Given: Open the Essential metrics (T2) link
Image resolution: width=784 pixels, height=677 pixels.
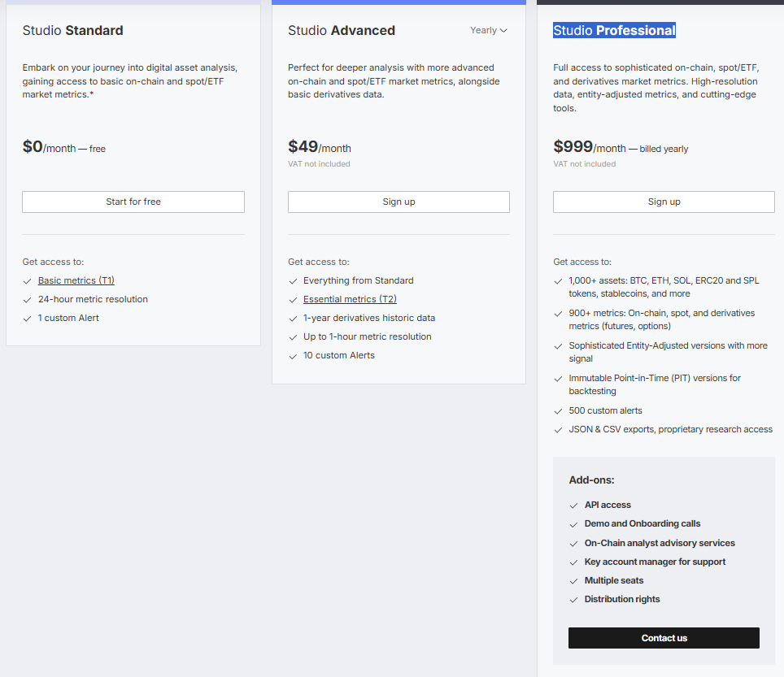Looking at the screenshot, I should 350,299.
